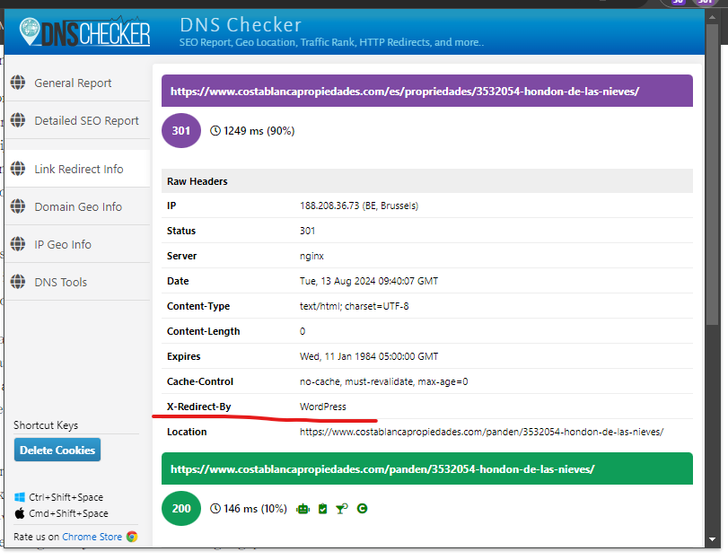
Task: Select the Link Redirect Info tab
Action: pyautogui.click(x=79, y=169)
